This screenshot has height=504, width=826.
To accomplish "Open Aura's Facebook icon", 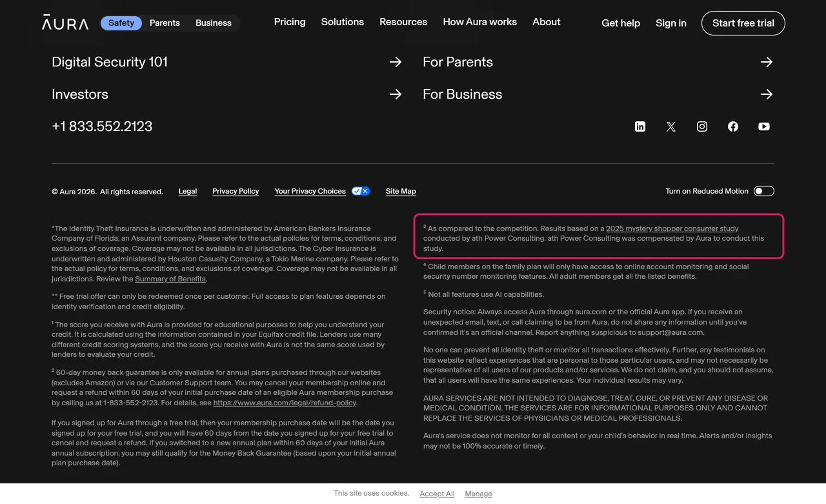I will [733, 126].
